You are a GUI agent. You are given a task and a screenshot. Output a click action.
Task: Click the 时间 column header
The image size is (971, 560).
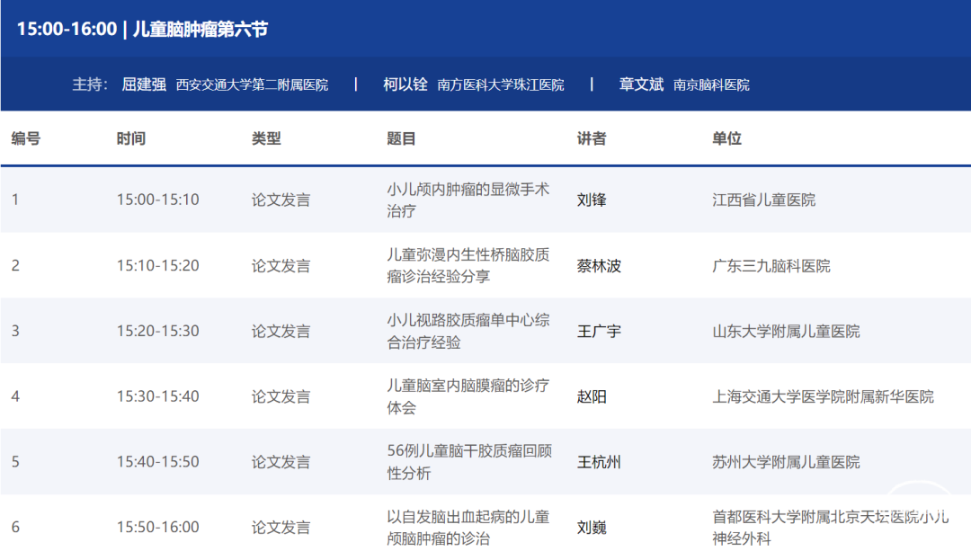(130, 138)
